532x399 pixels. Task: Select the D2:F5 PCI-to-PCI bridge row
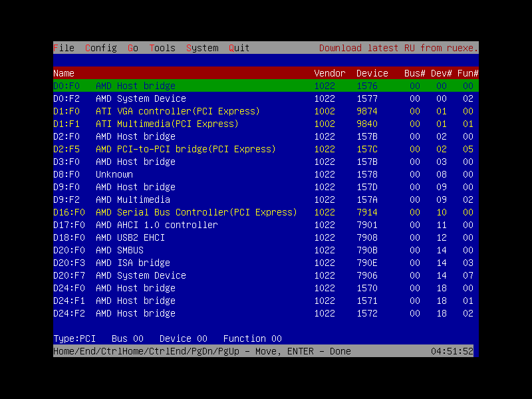tap(266, 149)
